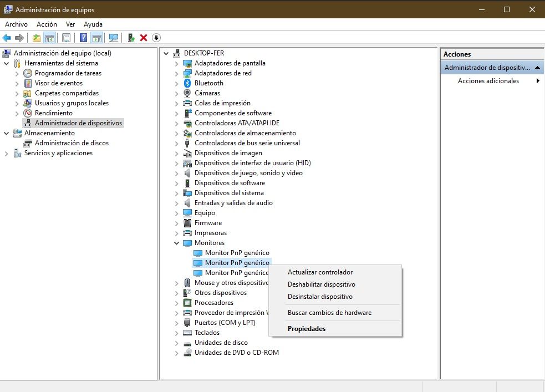This screenshot has height=392, width=545.
Task: Select Controladoras ATA/ATAPI IDE
Action: click(x=237, y=123)
